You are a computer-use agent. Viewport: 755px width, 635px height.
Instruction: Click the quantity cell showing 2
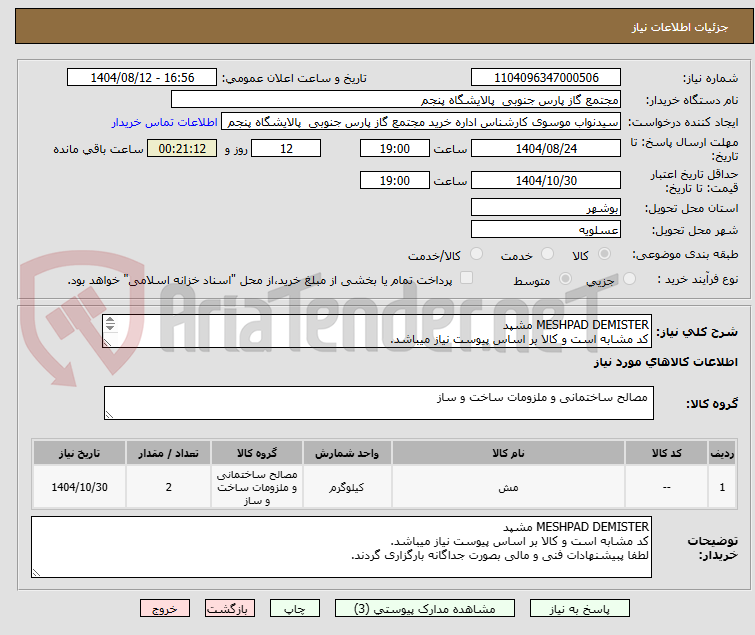[x=169, y=487]
